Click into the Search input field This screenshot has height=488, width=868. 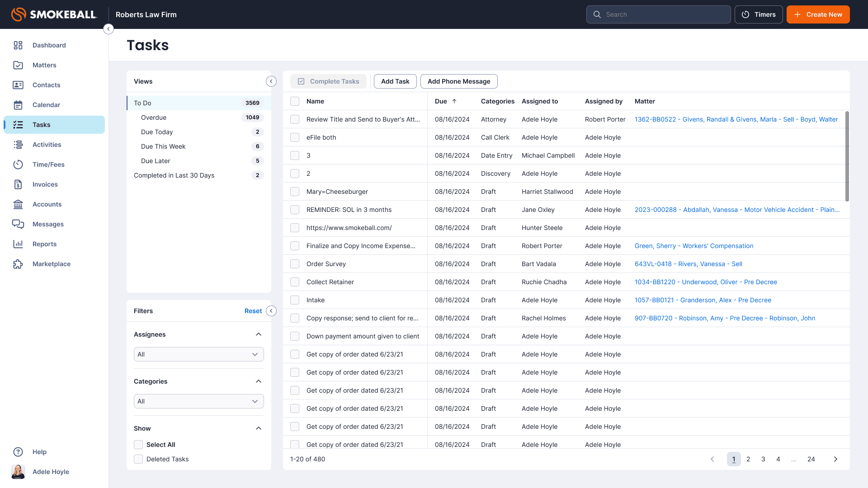click(665, 14)
